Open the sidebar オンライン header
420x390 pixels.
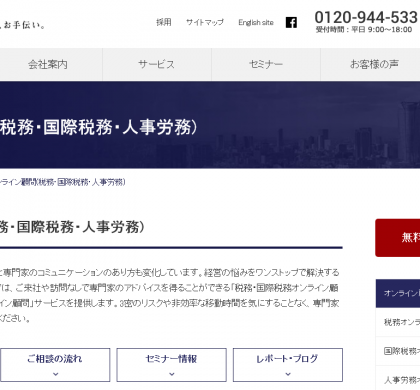[398, 293]
